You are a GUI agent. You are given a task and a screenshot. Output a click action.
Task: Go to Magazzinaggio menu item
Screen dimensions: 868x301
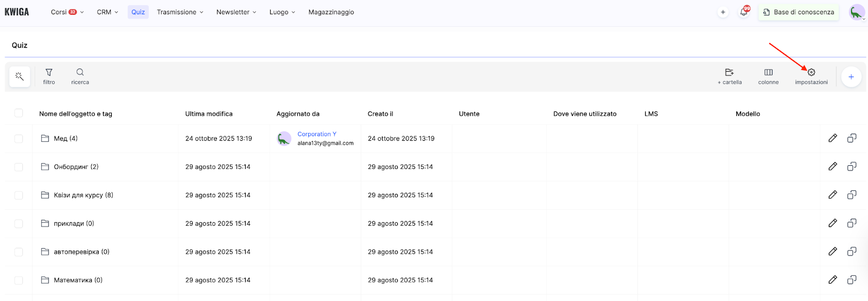(x=331, y=12)
